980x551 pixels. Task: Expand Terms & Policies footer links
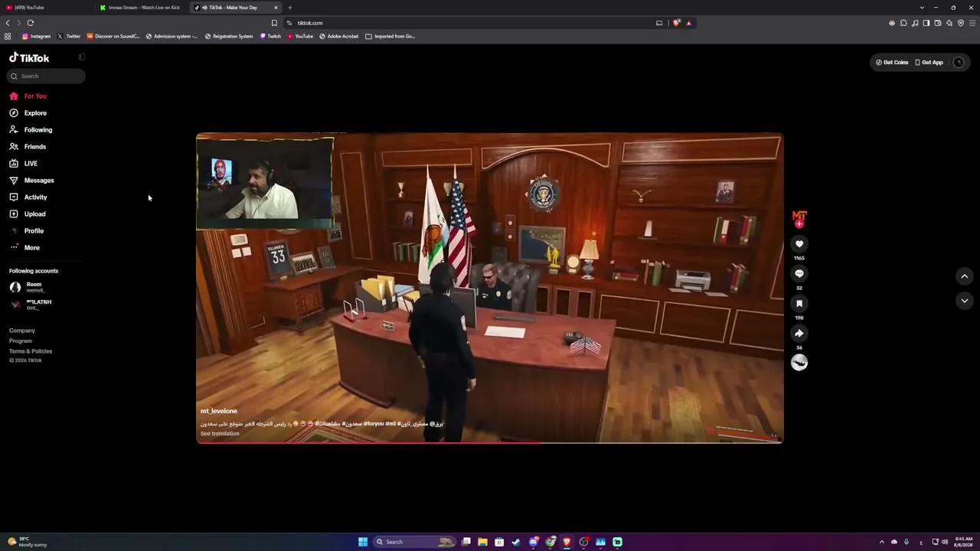point(31,351)
